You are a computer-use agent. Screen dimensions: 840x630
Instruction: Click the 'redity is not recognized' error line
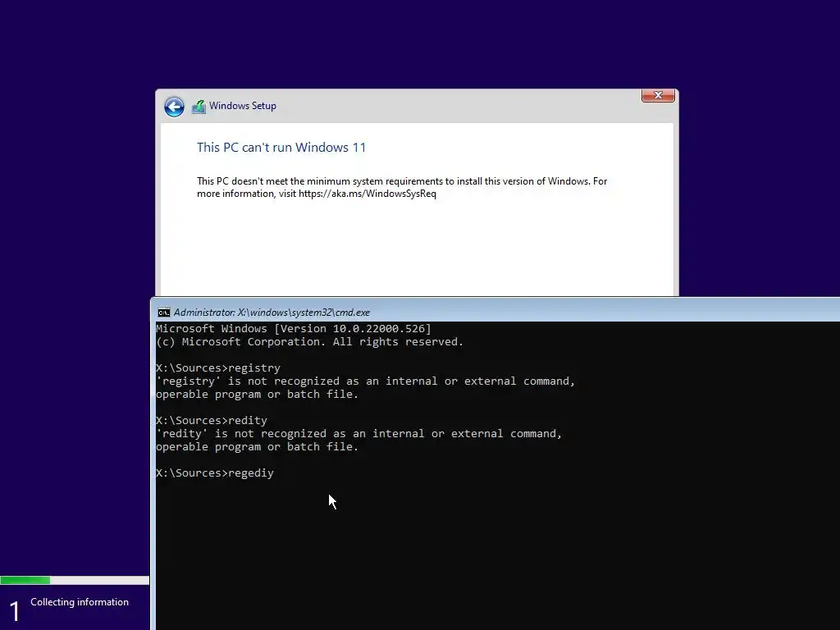click(x=359, y=434)
